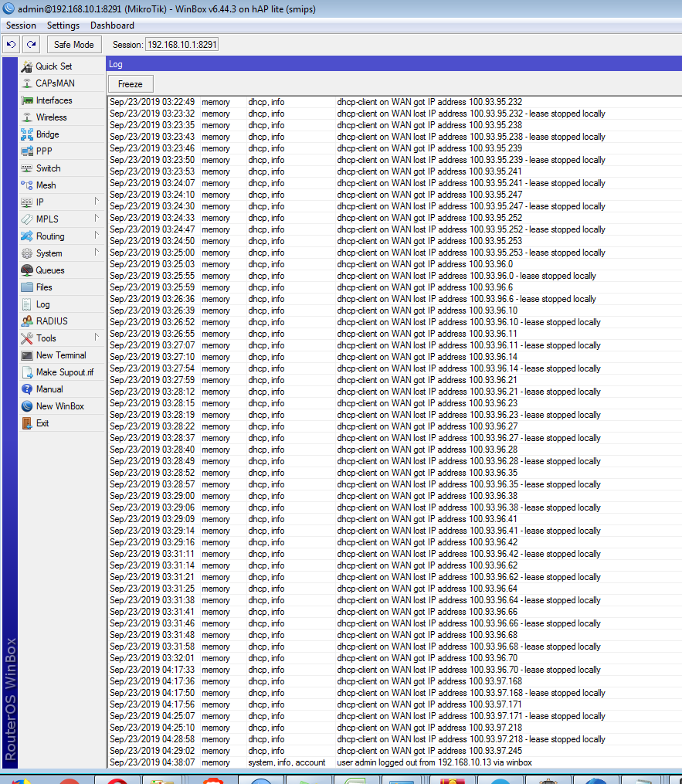The width and height of the screenshot is (682, 784).
Task: Select log row got IP 100.93.97.245
Action: pyautogui.click(x=395, y=751)
